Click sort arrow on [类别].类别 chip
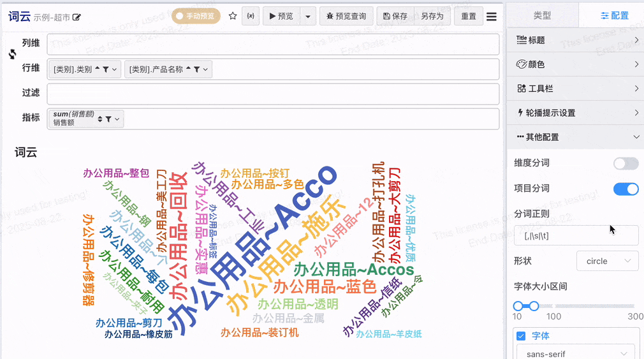 [x=98, y=68]
